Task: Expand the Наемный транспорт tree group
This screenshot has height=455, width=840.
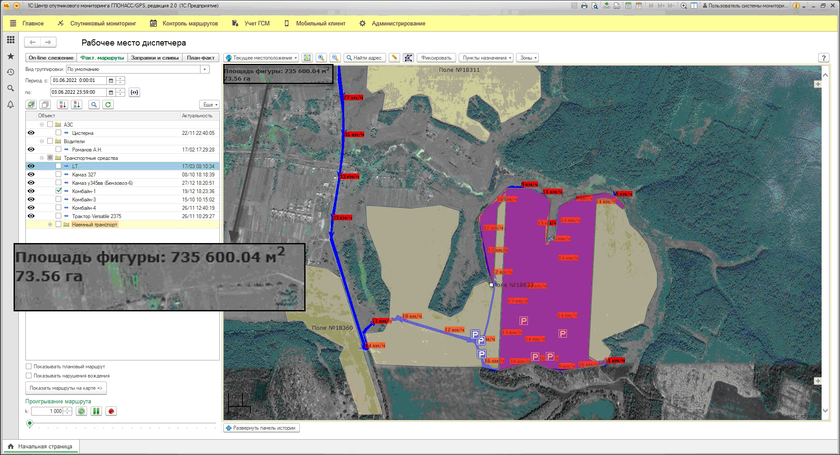Action: 49,224
